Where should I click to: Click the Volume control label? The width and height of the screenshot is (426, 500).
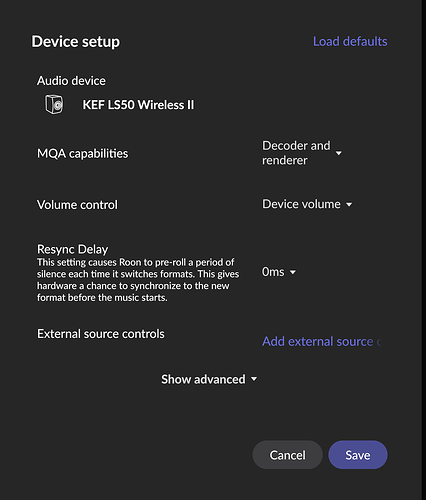pyautogui.click(x=77, y=205)
